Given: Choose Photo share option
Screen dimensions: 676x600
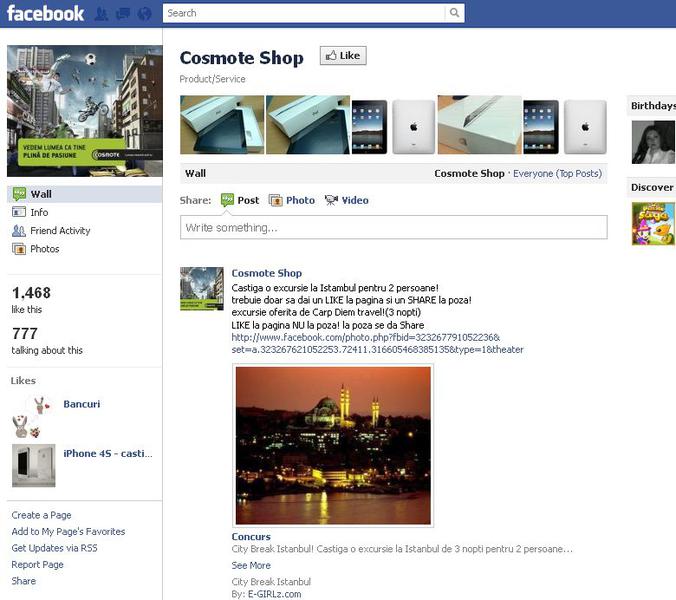Looking at the screenshot, I should (300, 200).
